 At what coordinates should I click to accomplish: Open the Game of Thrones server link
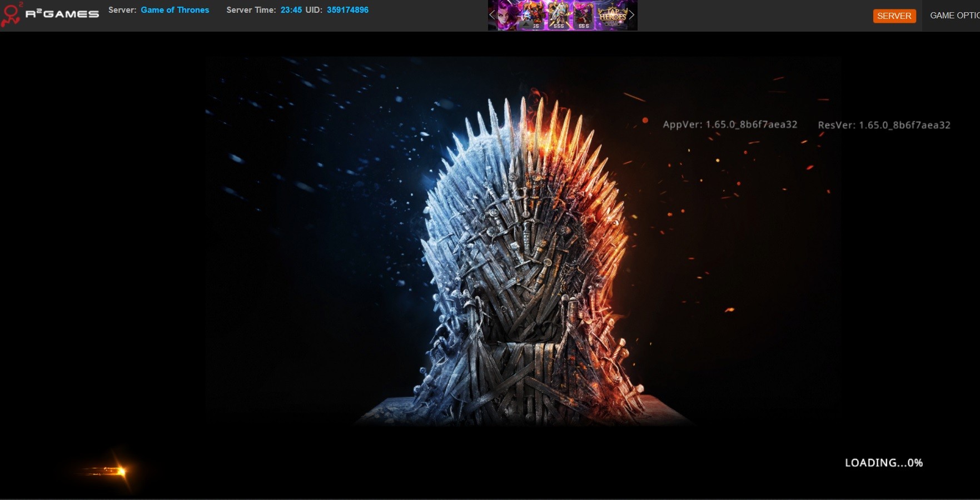pos(175,10)
